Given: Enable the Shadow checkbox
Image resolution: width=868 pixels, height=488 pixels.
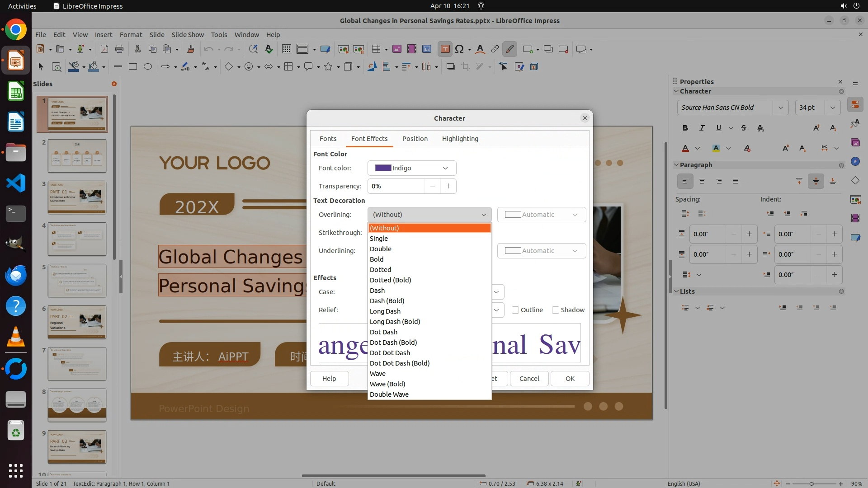Looking at the screenshot, I should click(x=556, y=310).
